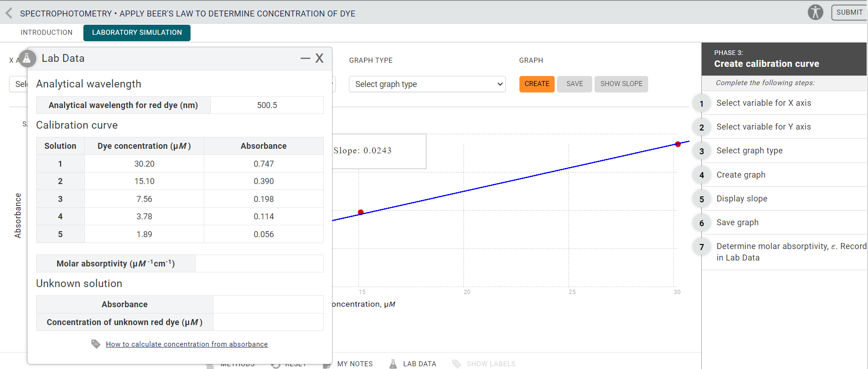Click the Lab Data flask icon in bottom toolbar

(393, 364)
